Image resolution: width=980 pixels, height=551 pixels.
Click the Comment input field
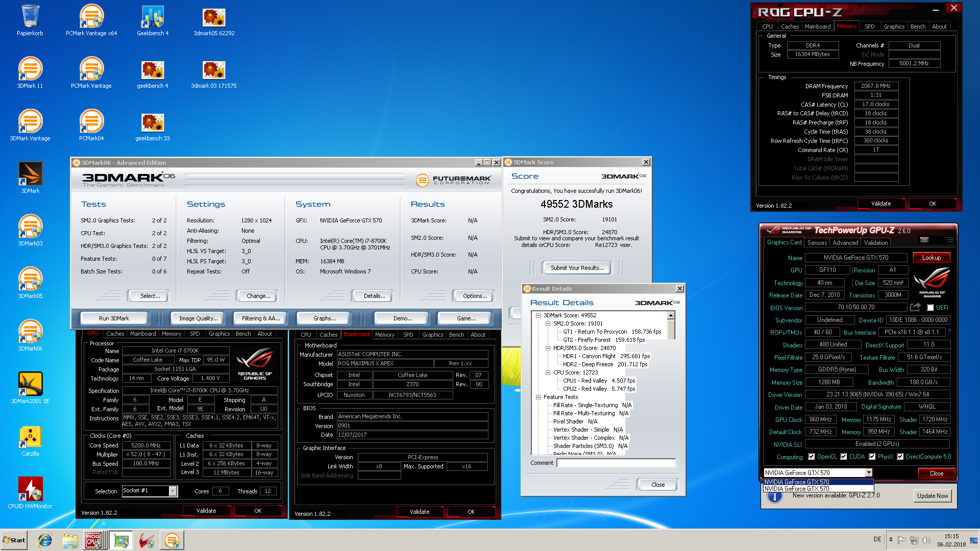click(616, 463)
